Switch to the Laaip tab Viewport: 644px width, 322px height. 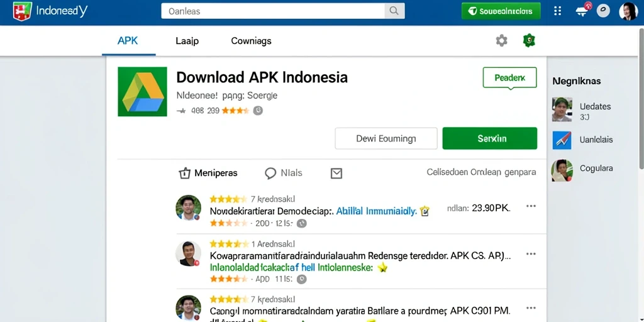[x=187, y=41]
